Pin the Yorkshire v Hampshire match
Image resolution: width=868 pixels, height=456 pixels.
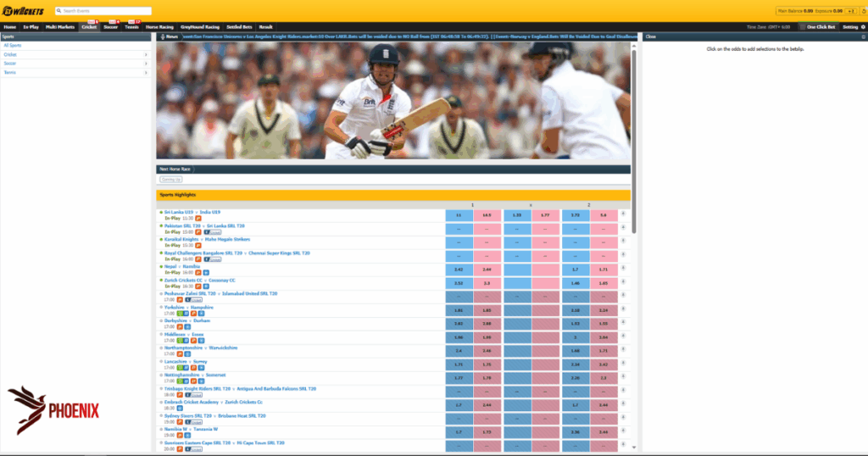point(623,309)
